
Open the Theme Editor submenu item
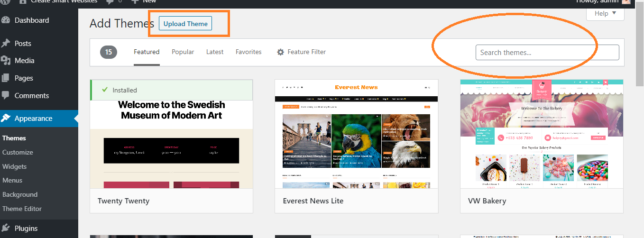[22, 209]
